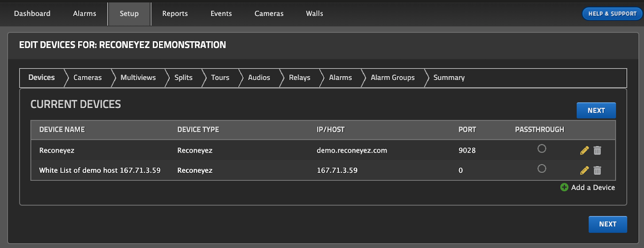Delete the Reconeyez demo.reconeyez.com device with trash icon
Viewport: 644px width, 248px height.
tap(597, 150)
